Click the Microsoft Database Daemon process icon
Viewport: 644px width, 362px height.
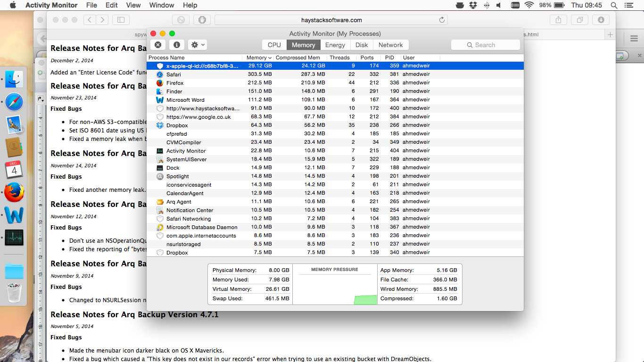coord(160,227)
